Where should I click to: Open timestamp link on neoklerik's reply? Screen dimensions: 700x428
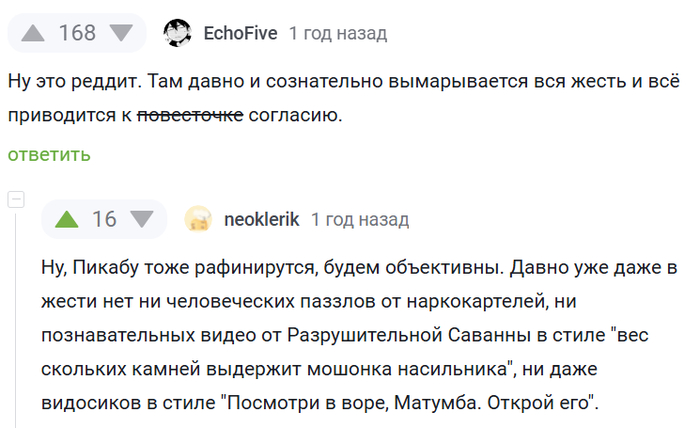coord(360,219)
